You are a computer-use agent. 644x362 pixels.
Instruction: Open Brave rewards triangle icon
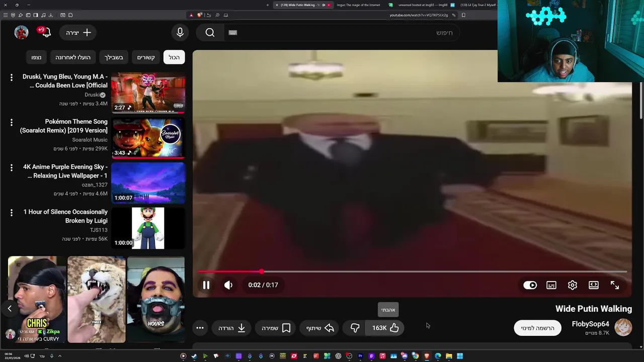coord(191,15)
